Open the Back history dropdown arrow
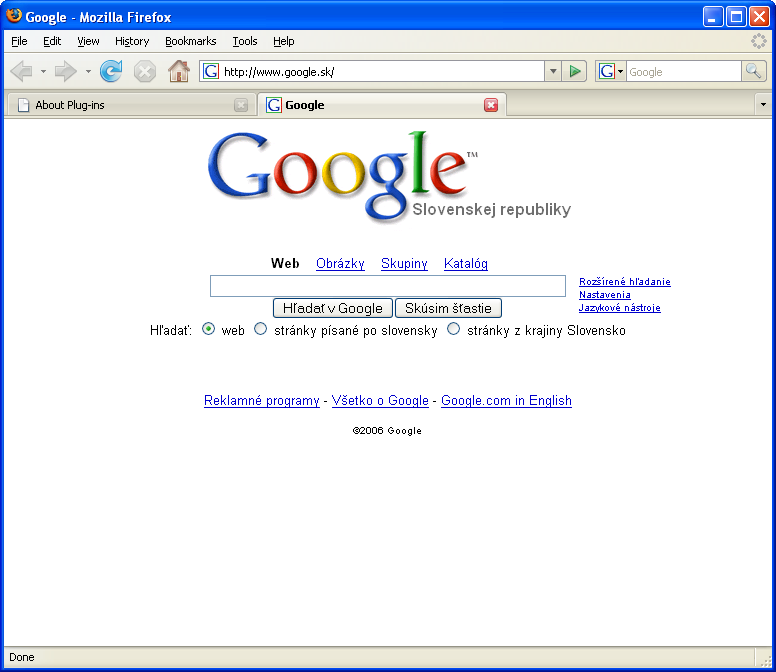The image size is (776, 672). 43,72
